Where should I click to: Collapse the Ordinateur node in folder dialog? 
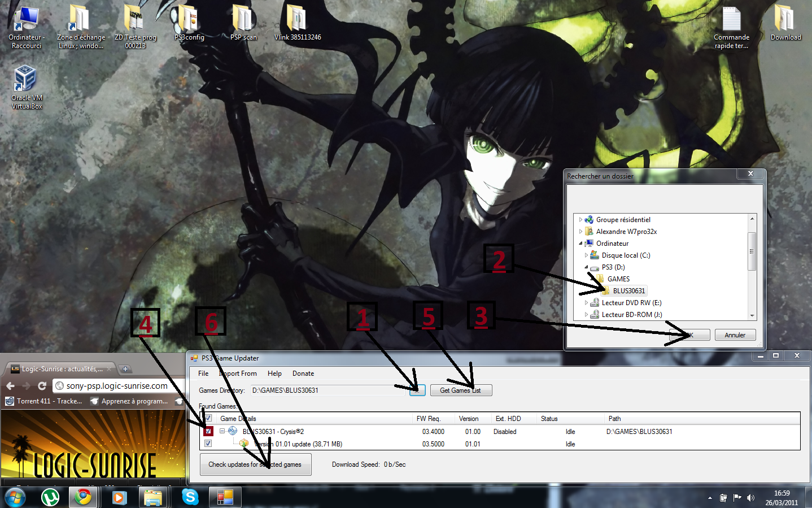tap(580, 244)
